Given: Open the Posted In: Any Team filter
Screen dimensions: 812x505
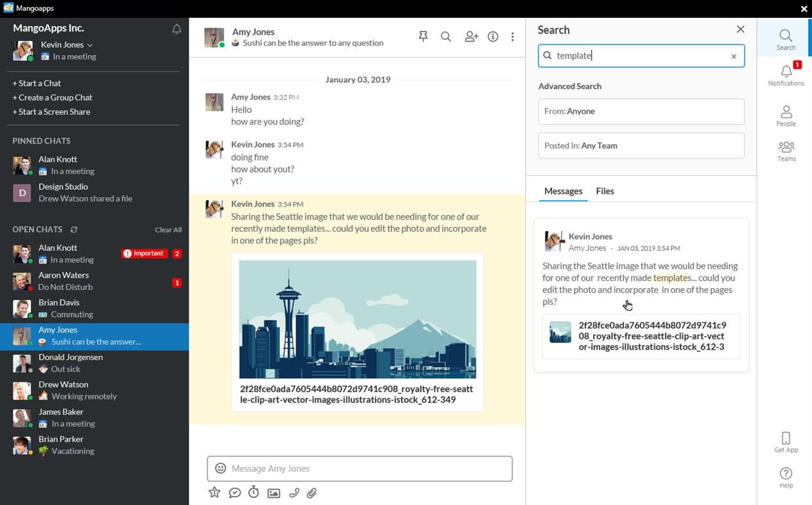Looking at the screenshot, I should click(x=641, y=146).
